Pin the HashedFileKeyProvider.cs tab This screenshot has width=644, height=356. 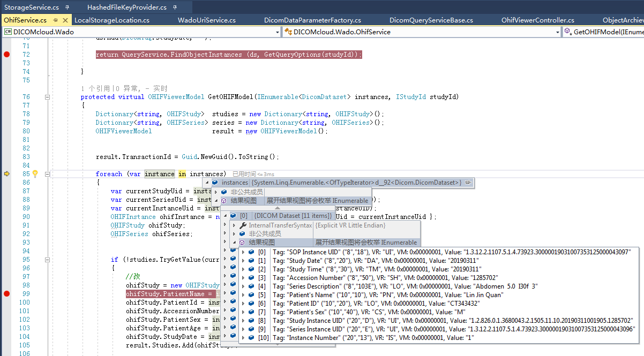click(175, 7)
